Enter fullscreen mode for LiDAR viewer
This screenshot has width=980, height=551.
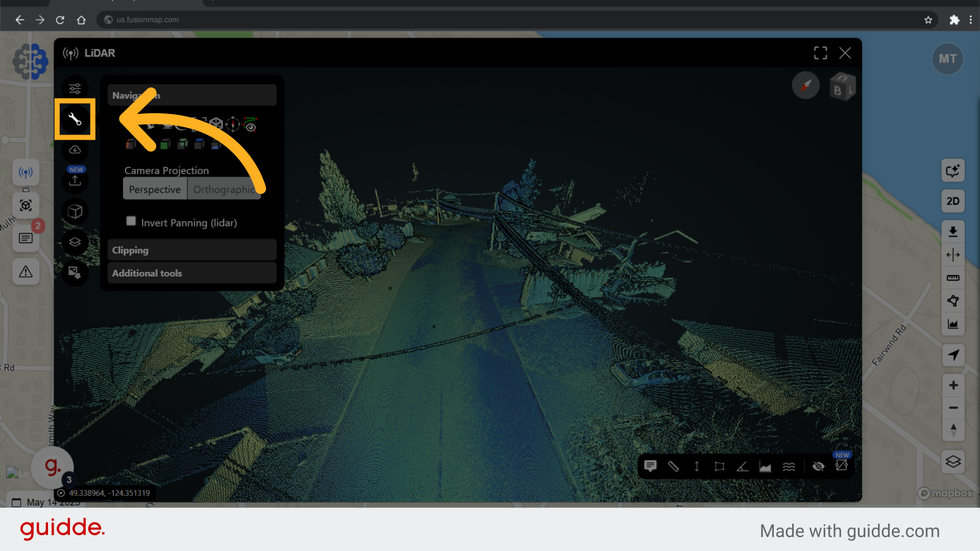(x=821, y=53)
